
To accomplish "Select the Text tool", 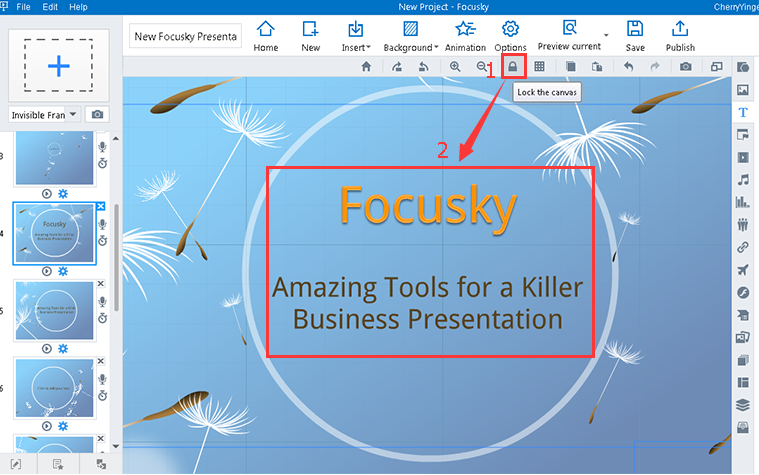I will [743, 112].
